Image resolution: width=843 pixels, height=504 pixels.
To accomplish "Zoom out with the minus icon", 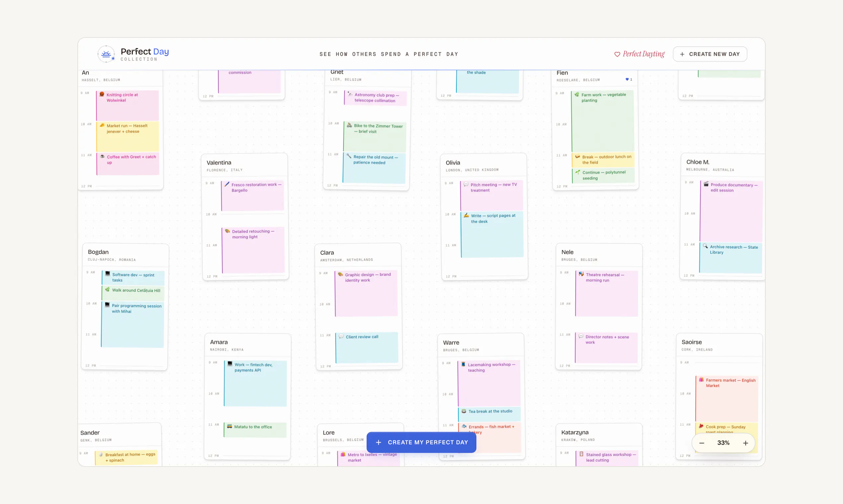I will (x=702, y=443).
